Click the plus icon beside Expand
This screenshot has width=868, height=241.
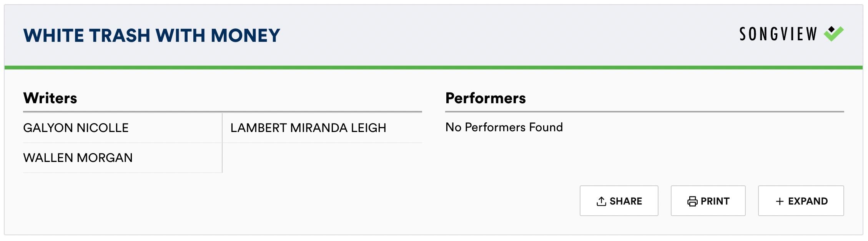780,201
